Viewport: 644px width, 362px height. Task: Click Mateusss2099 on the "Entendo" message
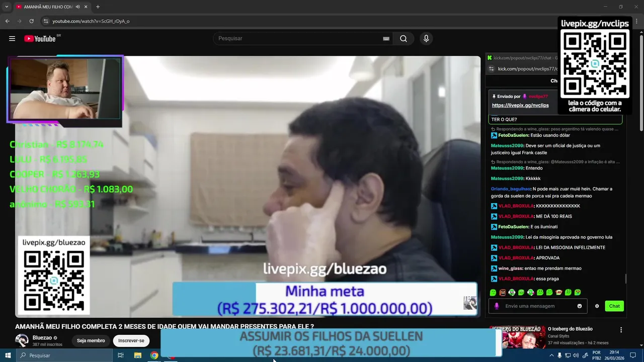pyautogui.click(x=507, y=168)
